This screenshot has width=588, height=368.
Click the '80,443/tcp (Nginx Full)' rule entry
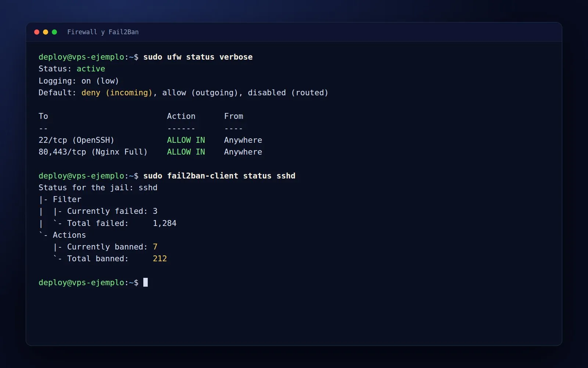93,152
